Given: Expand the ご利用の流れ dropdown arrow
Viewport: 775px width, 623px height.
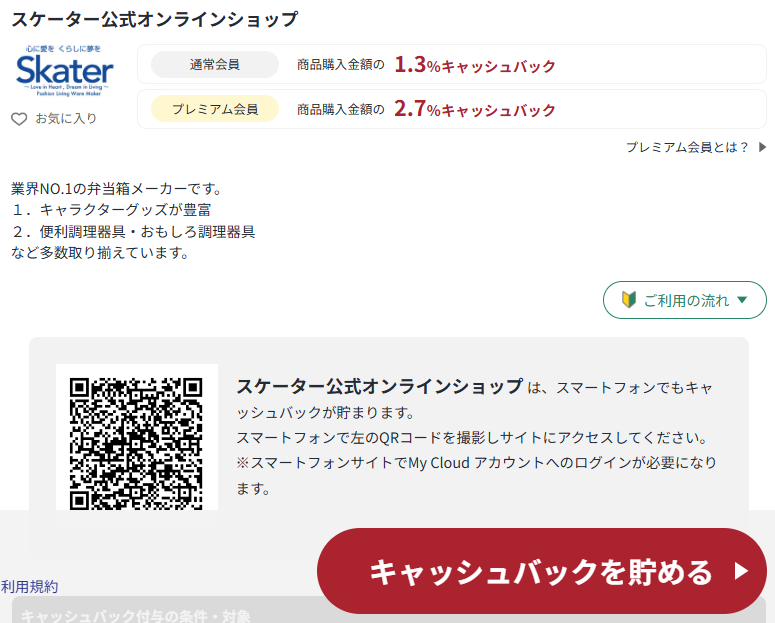Looking at the screenshot, I should [742, 300].
